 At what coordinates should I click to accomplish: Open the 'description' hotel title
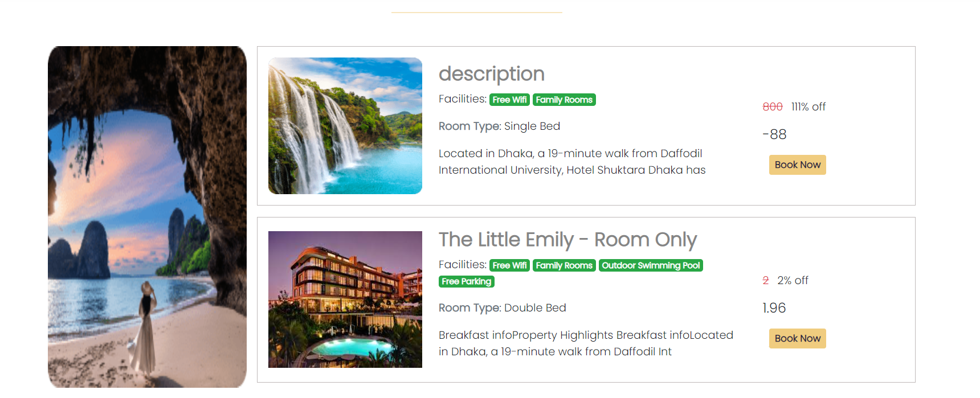491,74
